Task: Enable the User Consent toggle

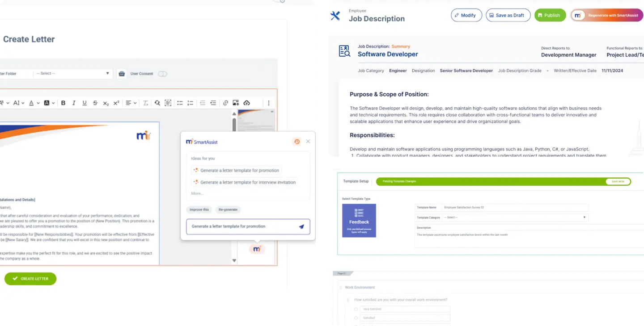Action: (x=162, y=74)
